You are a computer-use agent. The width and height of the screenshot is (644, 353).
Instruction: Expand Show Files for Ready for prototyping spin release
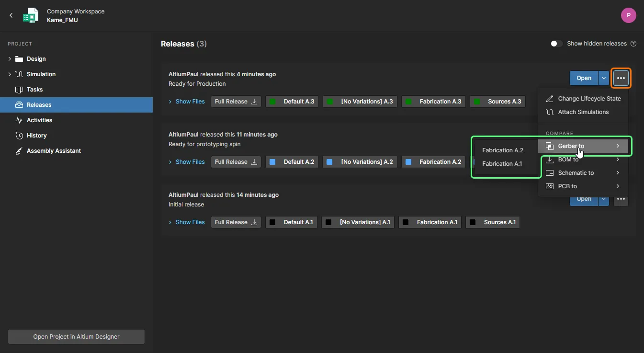click(x=187, y=162)
